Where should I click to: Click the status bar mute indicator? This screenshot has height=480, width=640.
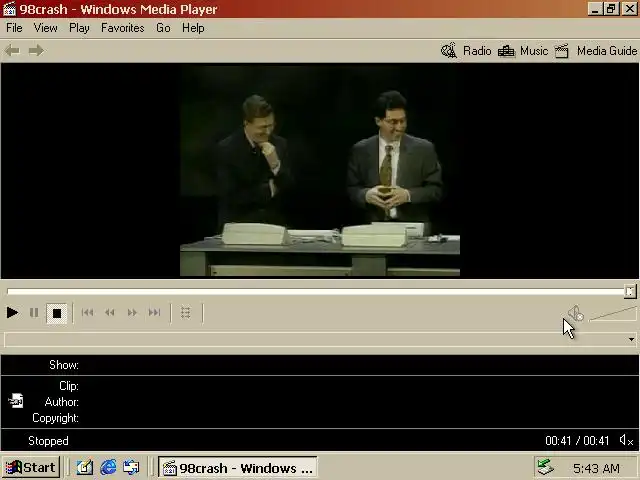(626, 440)
